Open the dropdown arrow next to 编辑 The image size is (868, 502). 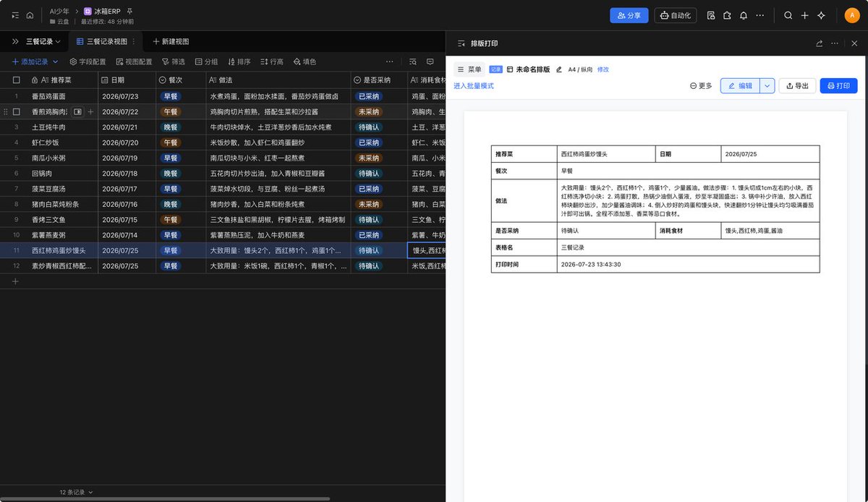[x=767, y=85]
